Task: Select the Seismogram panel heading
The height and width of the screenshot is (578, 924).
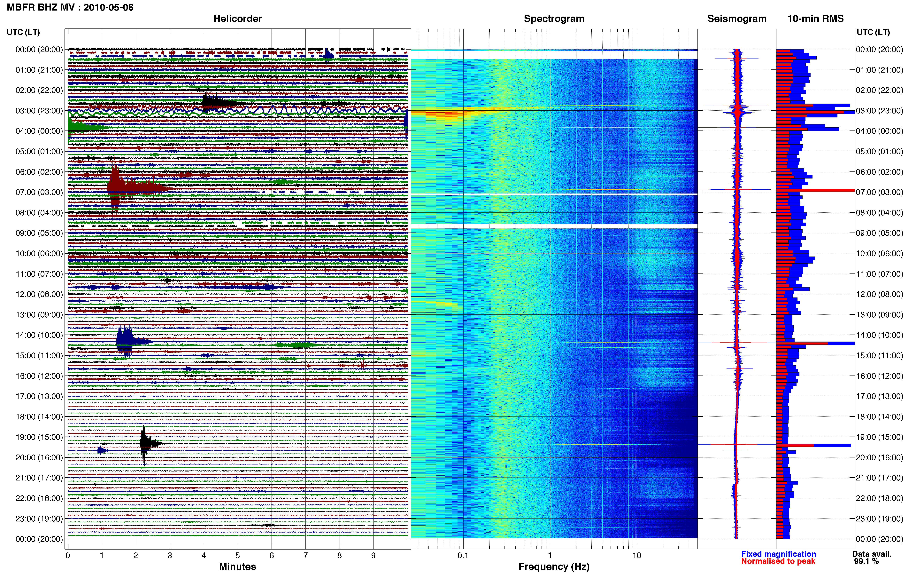Action: point(737,18)
